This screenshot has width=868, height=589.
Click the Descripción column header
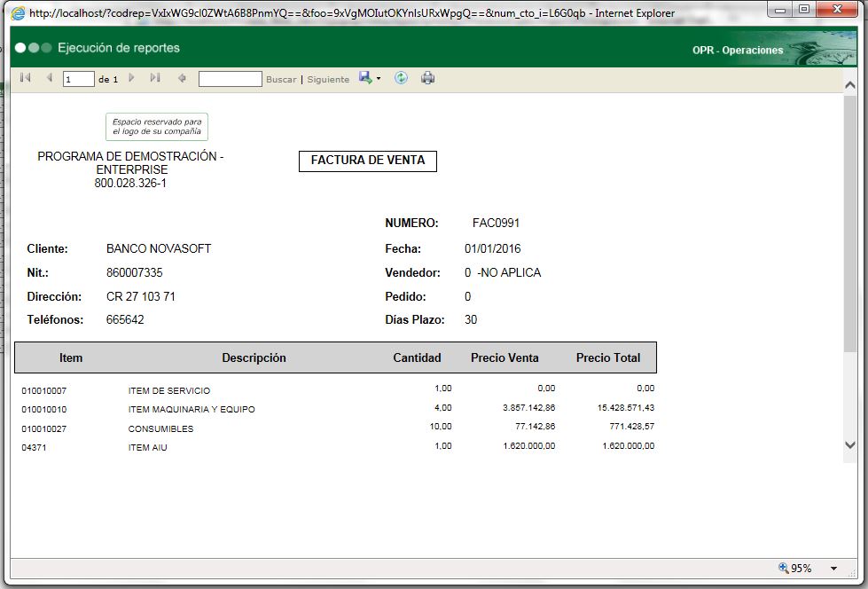tap(254, 358)
